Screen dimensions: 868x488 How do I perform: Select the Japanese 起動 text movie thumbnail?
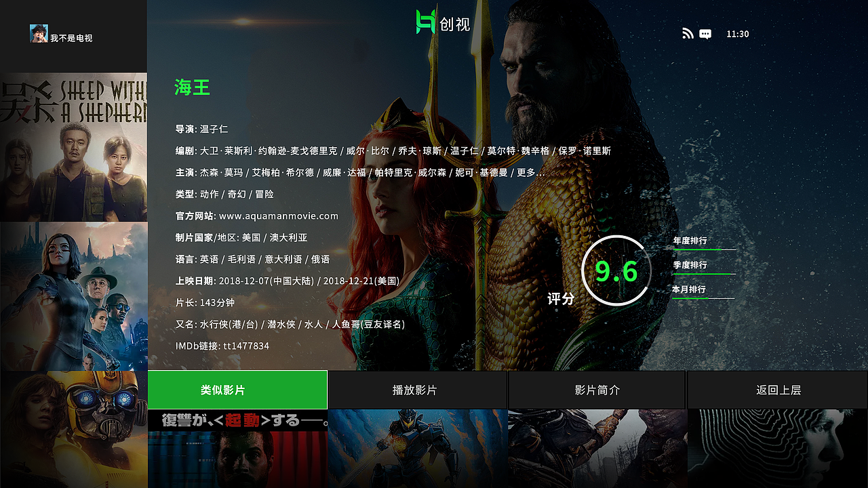tap(237, 449)
